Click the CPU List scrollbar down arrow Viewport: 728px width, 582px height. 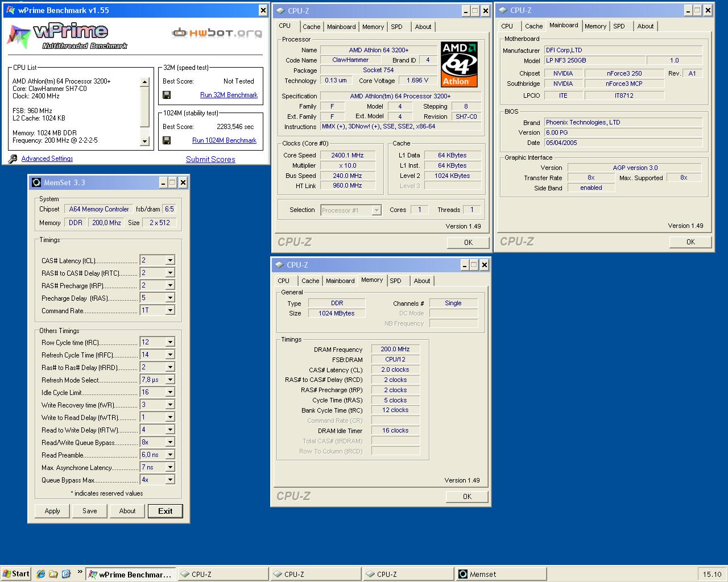(x=144, y=142)
